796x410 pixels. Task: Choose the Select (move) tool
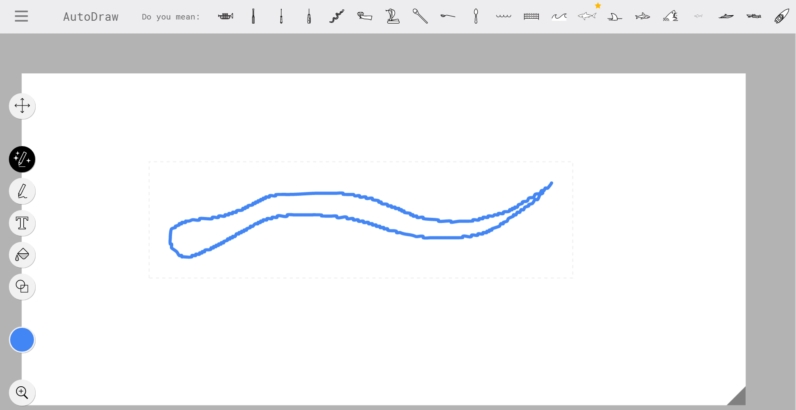click(x=22, y=106)
